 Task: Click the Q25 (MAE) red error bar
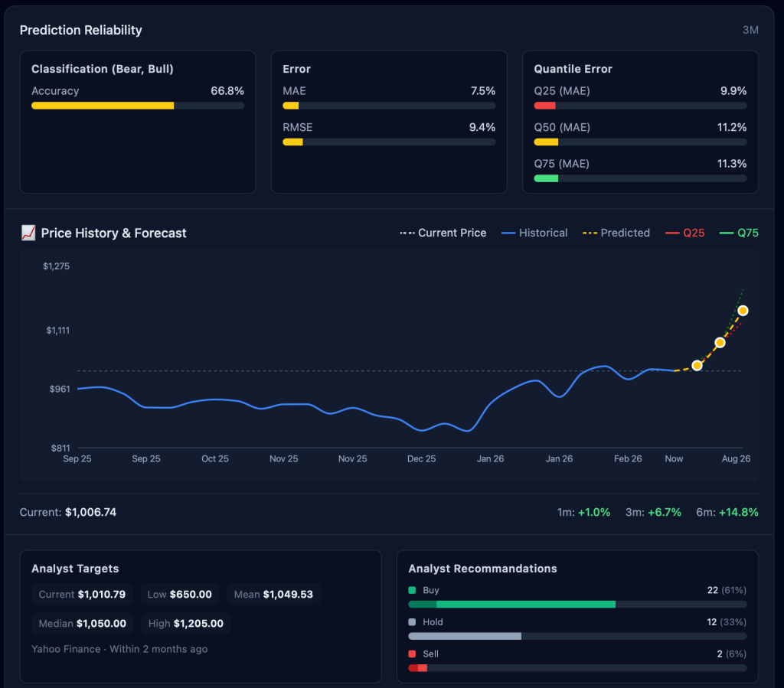[544, 106]
